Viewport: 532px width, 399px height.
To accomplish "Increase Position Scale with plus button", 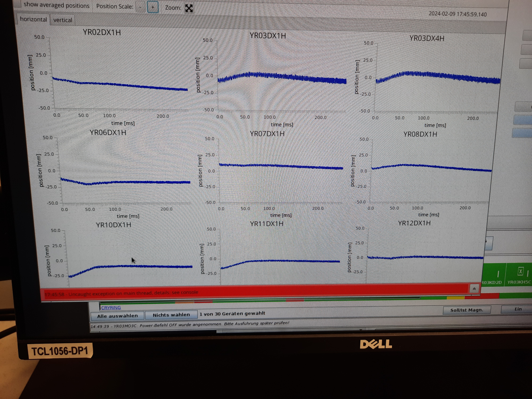I will click(x=153, y=7).
